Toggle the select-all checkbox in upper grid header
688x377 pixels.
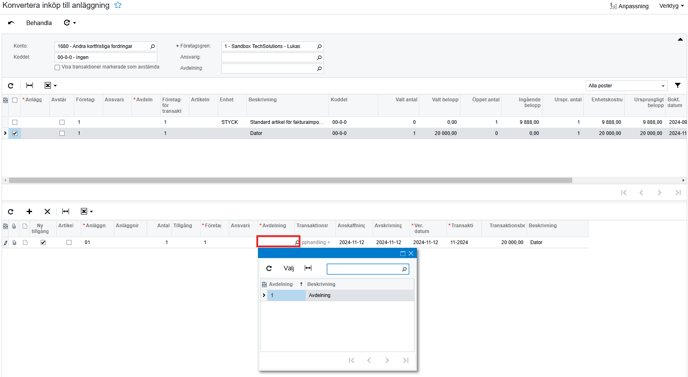(x=15, y=100)
